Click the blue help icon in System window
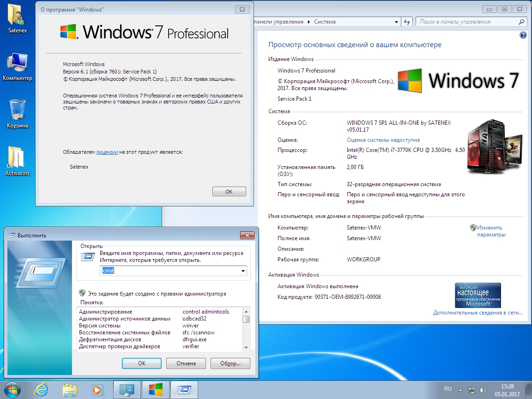Screen dimensions: 532x399 tap(523, 35)
